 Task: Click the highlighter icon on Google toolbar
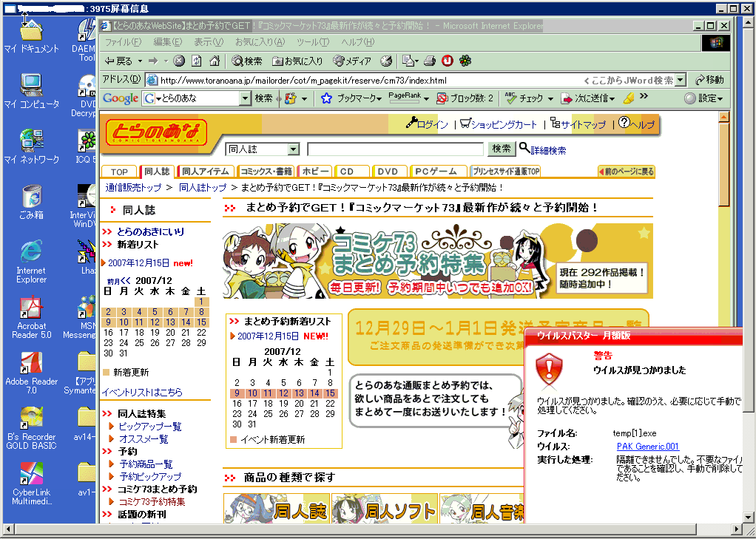pos(628,98)
